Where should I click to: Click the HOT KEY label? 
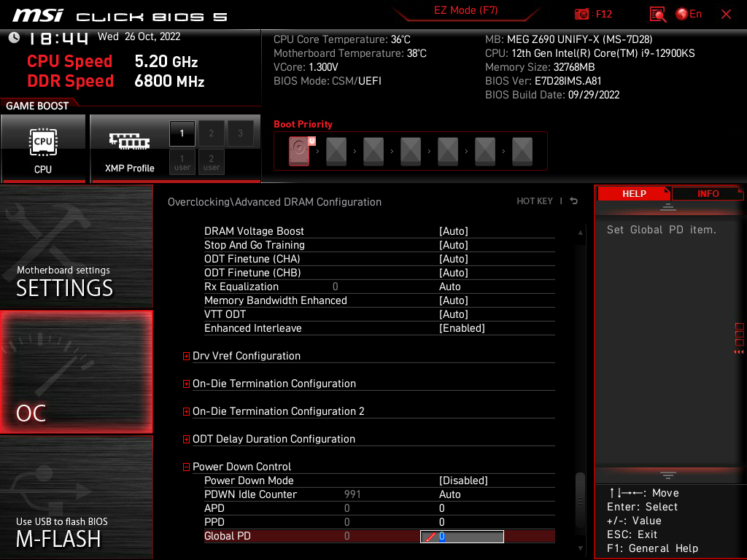tap(535, 201)
